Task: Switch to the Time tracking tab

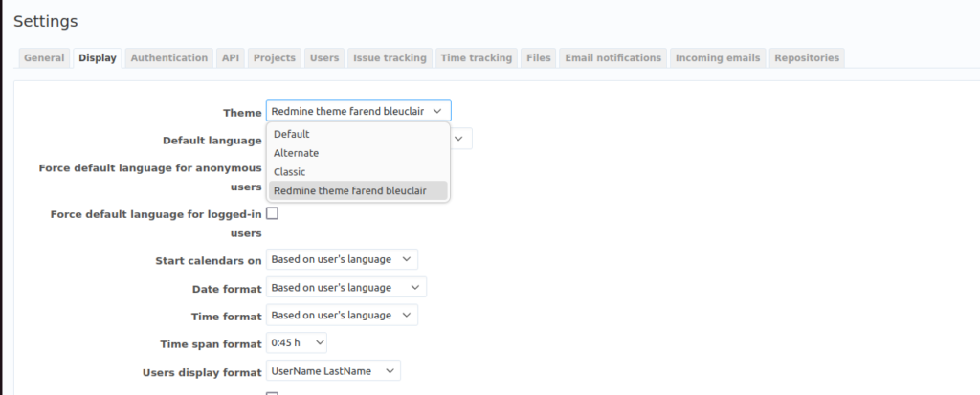Action: [477, 58]
